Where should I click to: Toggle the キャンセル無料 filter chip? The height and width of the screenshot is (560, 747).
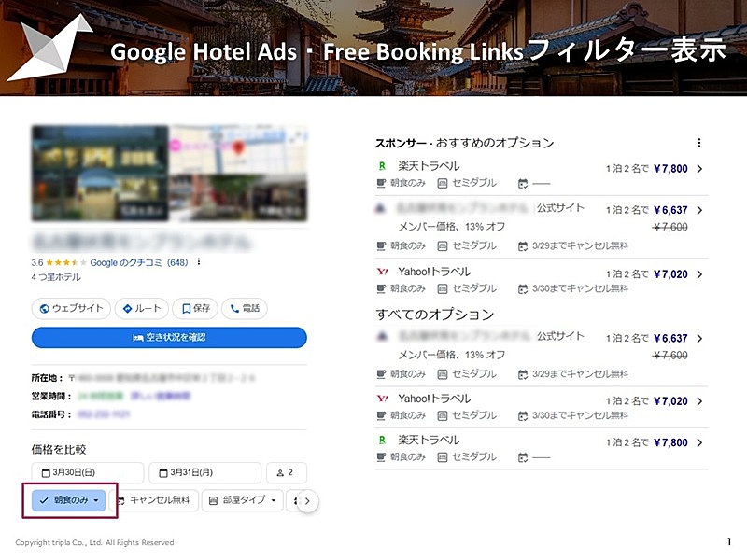[154, 500]
